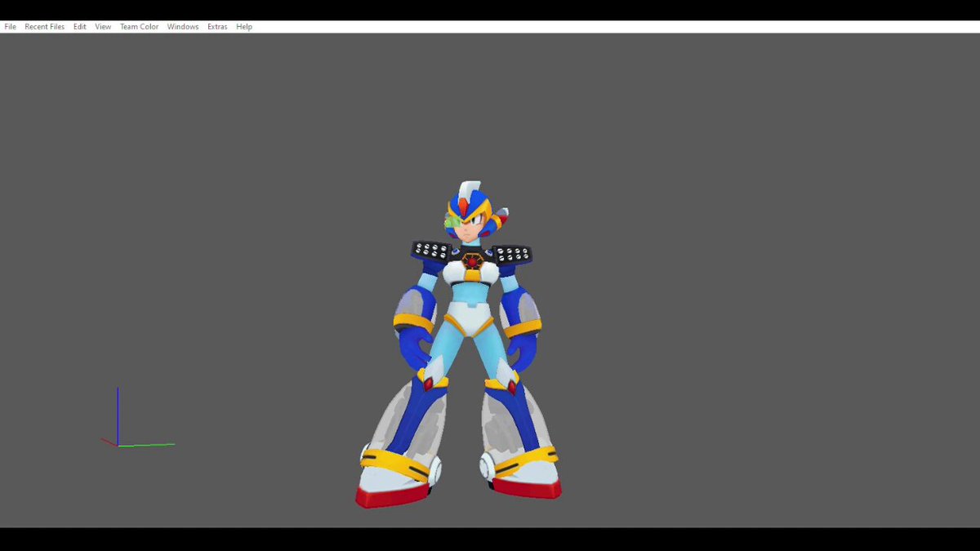
Task: Open the Extras menu
Action: coord(217,27)
